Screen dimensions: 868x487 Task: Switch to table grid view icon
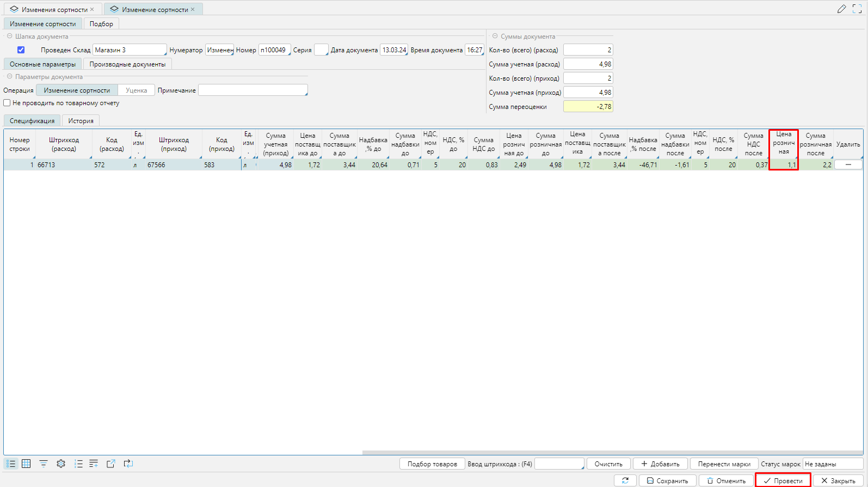(x=26, y=464)
